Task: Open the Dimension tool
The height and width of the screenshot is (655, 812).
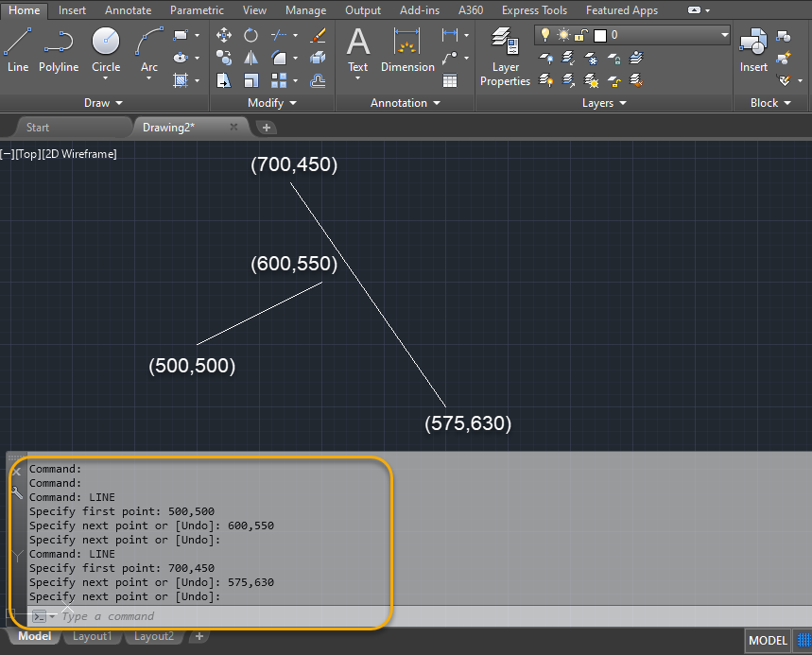Action: coord(407,50)
